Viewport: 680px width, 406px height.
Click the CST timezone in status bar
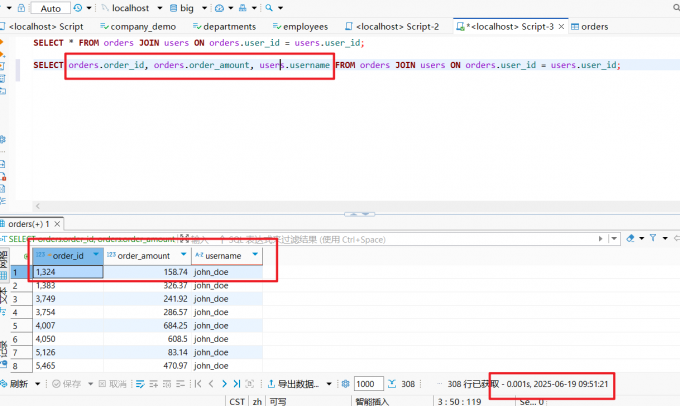pos(237,402)
